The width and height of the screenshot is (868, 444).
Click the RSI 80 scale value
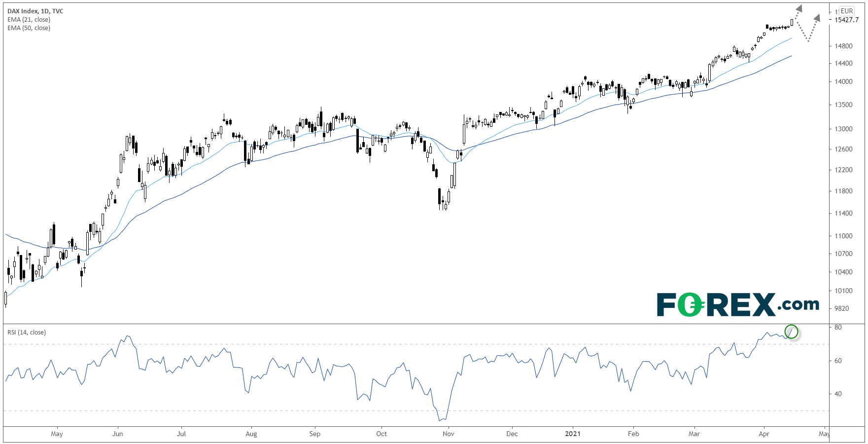(x=838, y=328)
